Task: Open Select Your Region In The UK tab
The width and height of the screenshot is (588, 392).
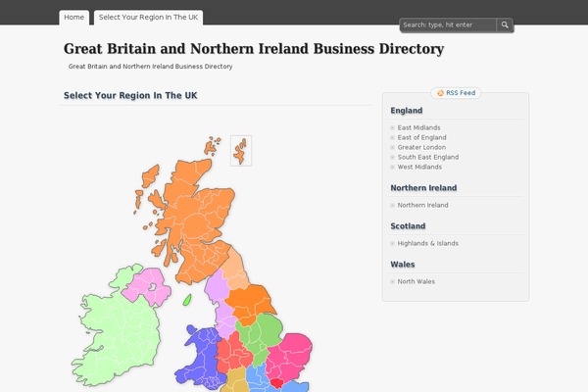Action: (149, 18)
